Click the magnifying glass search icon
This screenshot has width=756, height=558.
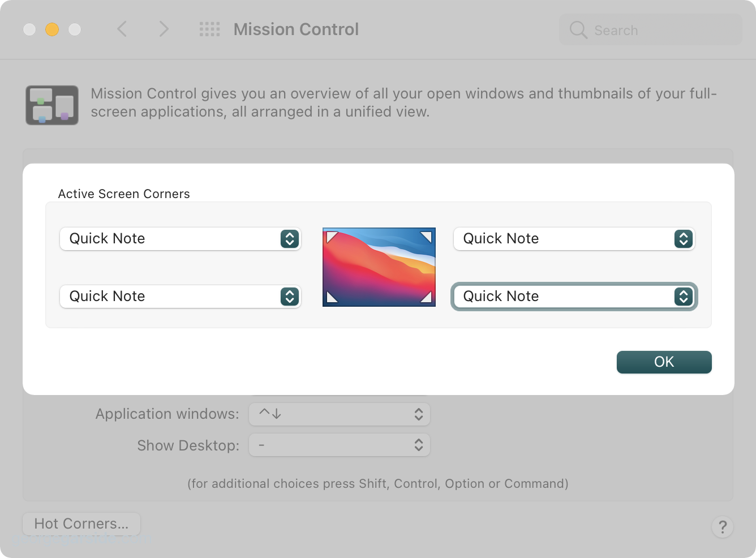[x=578, y=30]
